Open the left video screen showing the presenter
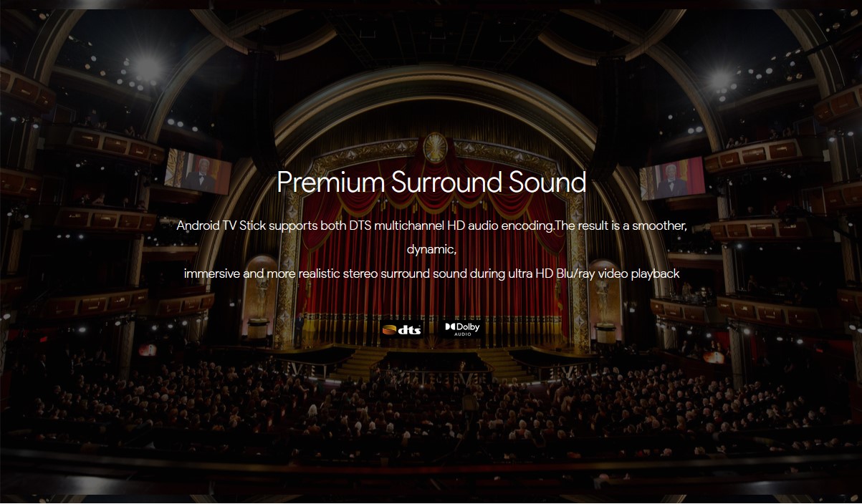The width and height of the screenshot is (862, 504). coord(198,172)
